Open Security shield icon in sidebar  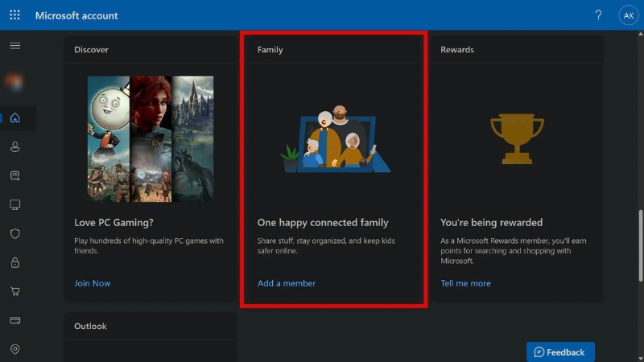pyautogui.click(x=15, y=233)
